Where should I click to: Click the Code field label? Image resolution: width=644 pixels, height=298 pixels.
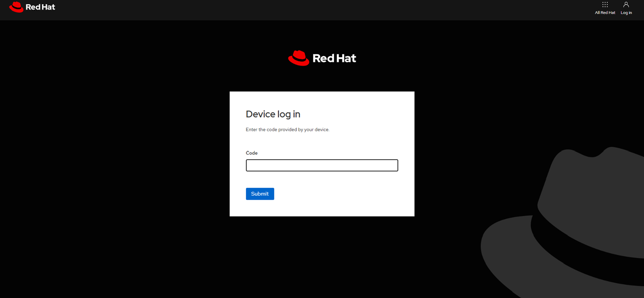pyautogui.click(x=251, y=153)
